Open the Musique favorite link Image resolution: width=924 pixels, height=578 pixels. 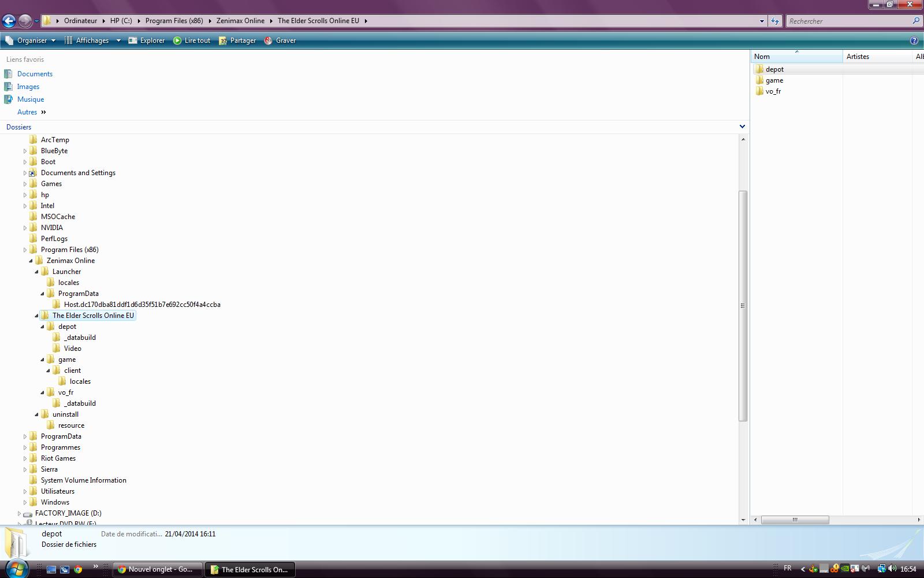coord(31,99)
